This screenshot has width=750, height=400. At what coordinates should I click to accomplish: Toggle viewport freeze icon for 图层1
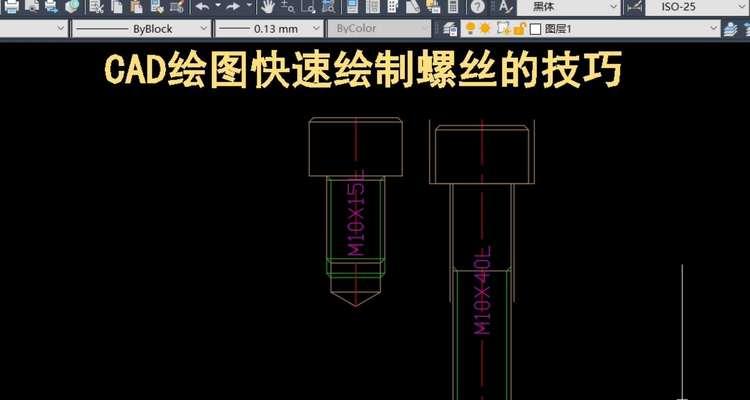pyautogui.click(x=502, y=29)
